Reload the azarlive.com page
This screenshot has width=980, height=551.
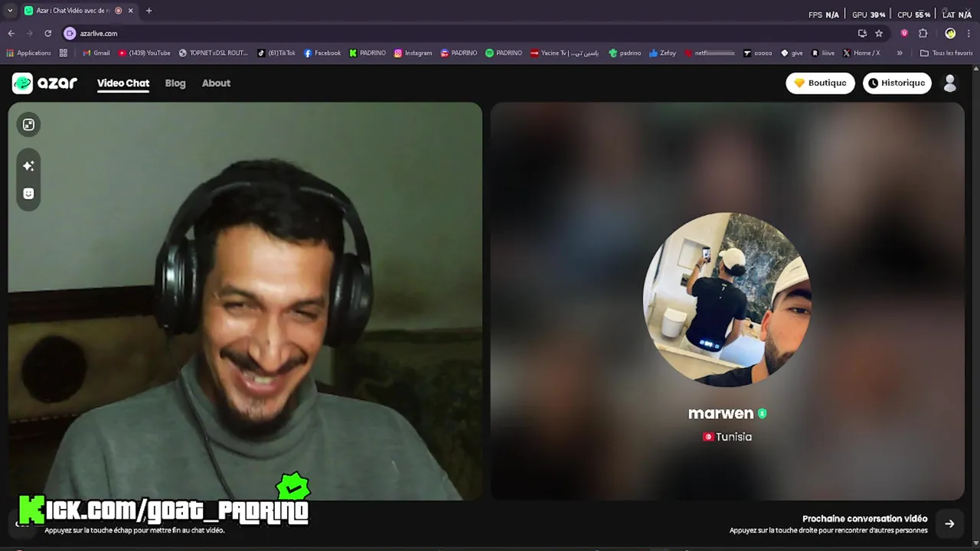tap(47, 33)
